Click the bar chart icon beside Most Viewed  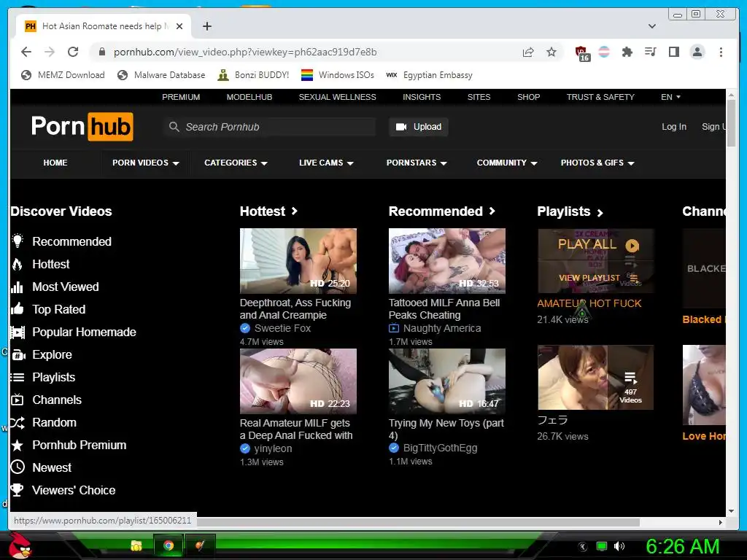[18, 287]
